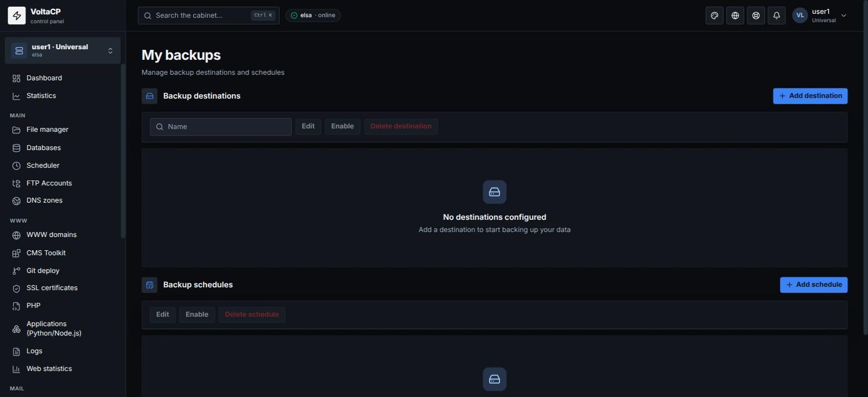The width and height of the screenshot is (868, 397).
Task: Click the Delete destination button
Action: pos(401,126)
